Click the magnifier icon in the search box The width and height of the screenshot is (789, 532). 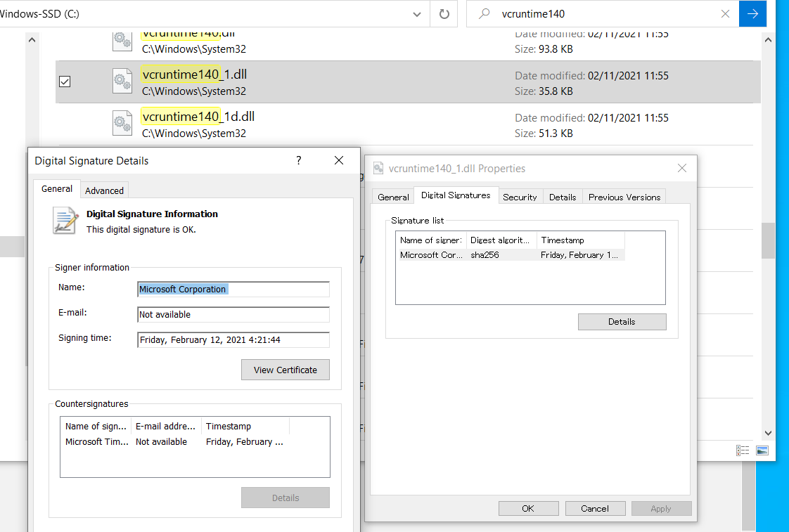[484, 14]
